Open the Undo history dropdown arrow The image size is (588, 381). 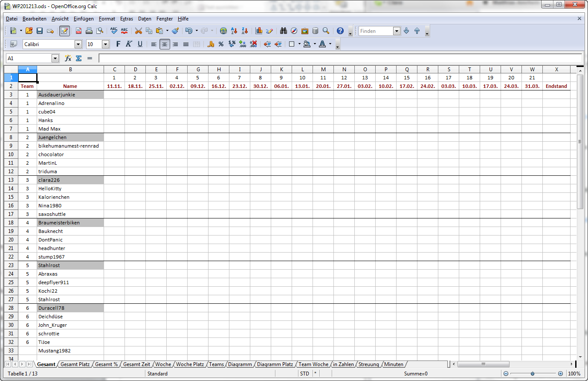(x=197, y=31)
